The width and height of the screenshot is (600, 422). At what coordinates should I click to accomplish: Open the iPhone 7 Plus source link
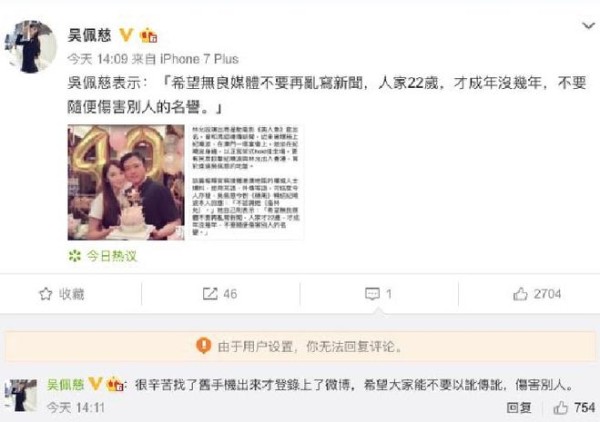[199, 59]
